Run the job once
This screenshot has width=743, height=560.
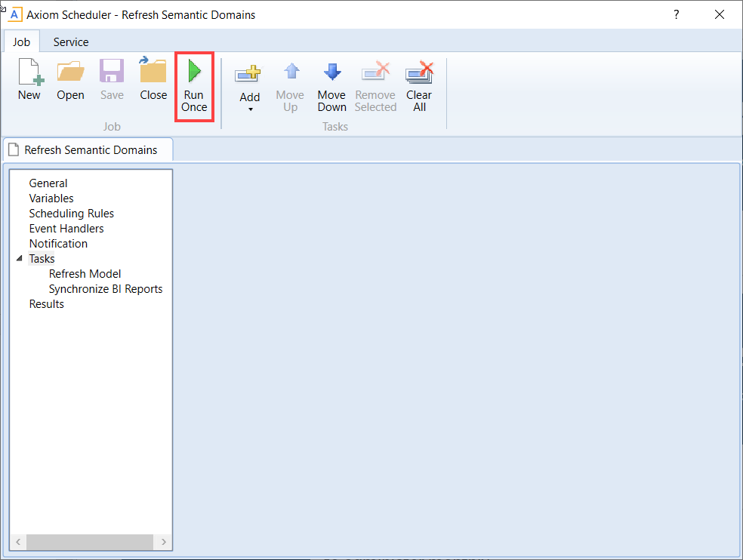click(x=194, y=86)
